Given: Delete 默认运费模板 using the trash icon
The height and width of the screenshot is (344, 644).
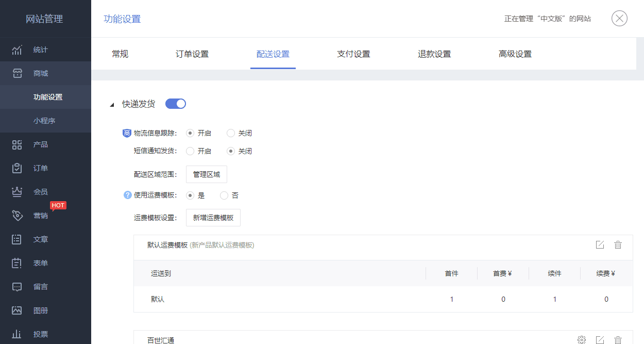Looking at the screenshot, I should (x=618, y=245).
